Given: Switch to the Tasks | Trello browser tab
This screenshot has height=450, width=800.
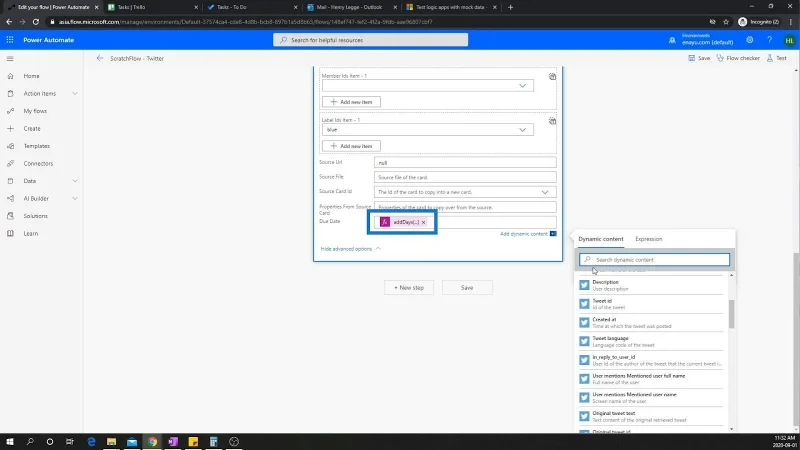Looking at the screenshot, I should point(151,7).
